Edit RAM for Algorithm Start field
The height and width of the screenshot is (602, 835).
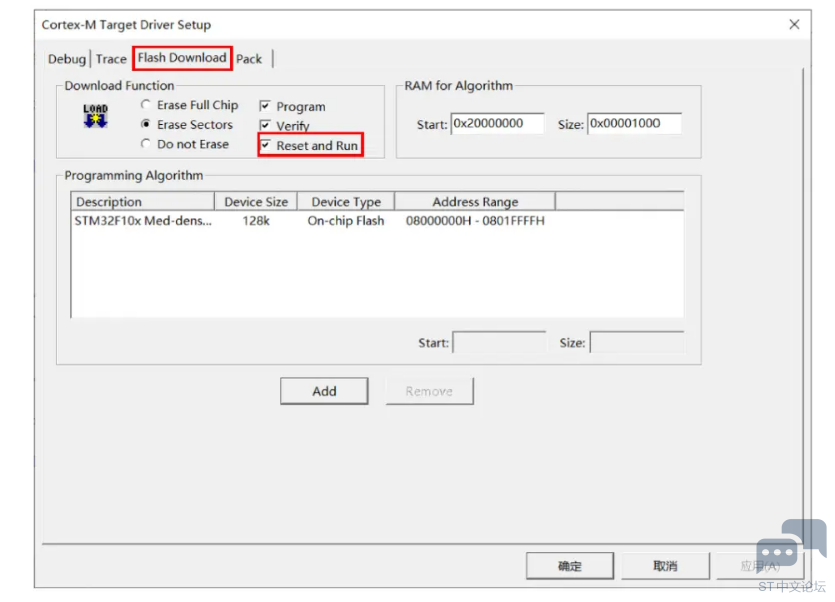[x=497, y=124]
